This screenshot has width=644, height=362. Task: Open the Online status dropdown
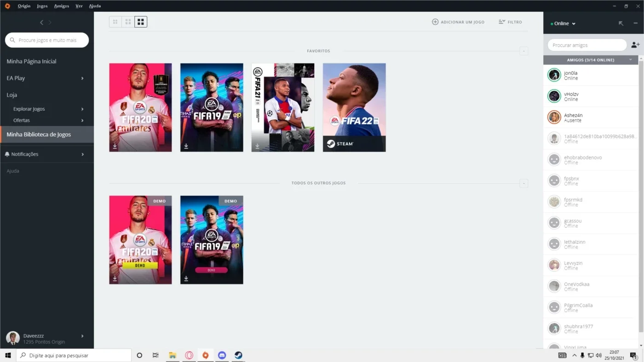563,23
